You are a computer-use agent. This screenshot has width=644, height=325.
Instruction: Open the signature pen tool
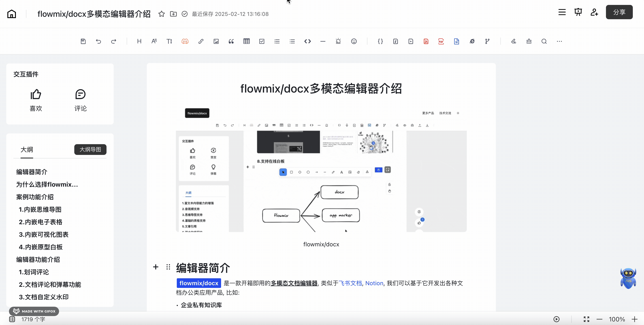point(514,41)
